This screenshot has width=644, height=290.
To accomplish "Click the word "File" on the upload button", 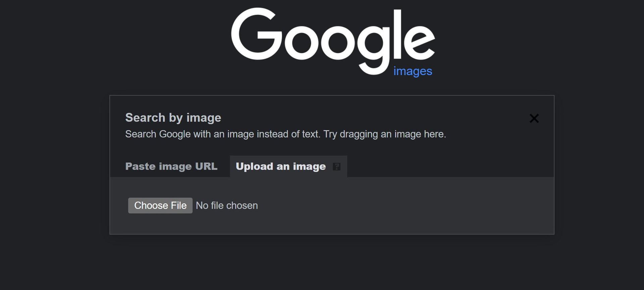I will click(178, 205).
